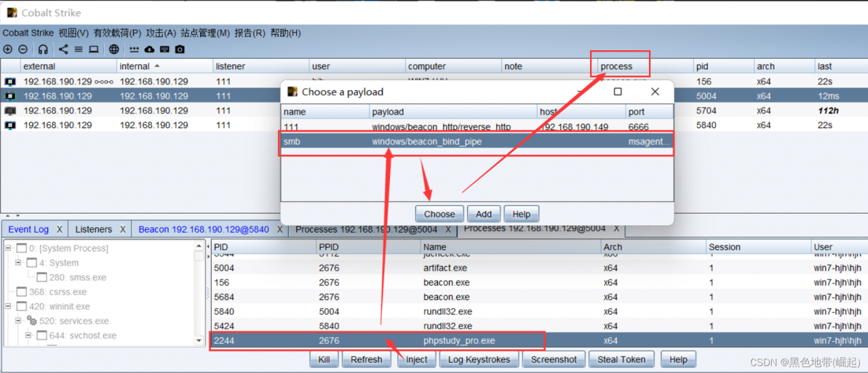Click the Refresh process list button

[x=366, y=359]
